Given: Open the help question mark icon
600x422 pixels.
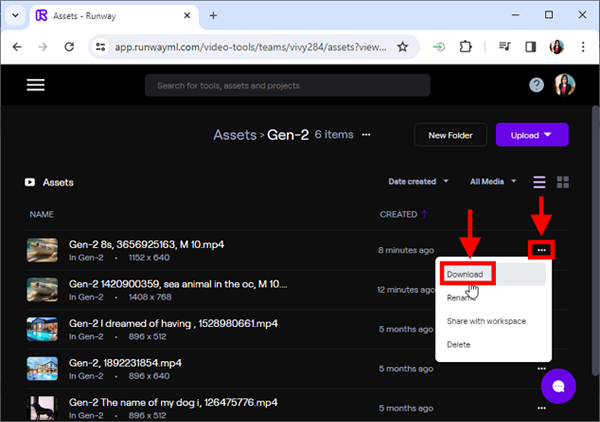Looking at the screenshot, I should coord(536,85).
